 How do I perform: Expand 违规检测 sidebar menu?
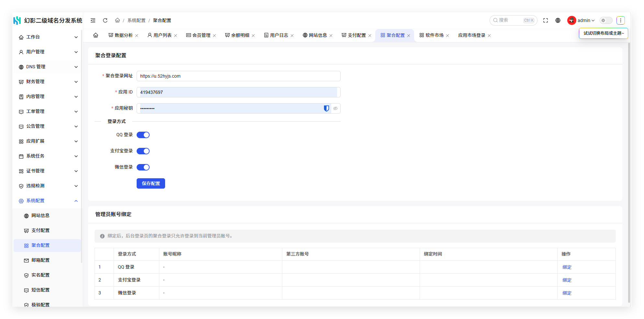tap(48, 186)
